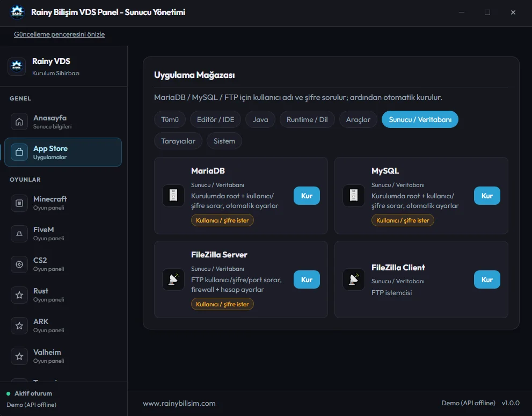
Task: Open the FiveM game panel
Action: (63, 234)
